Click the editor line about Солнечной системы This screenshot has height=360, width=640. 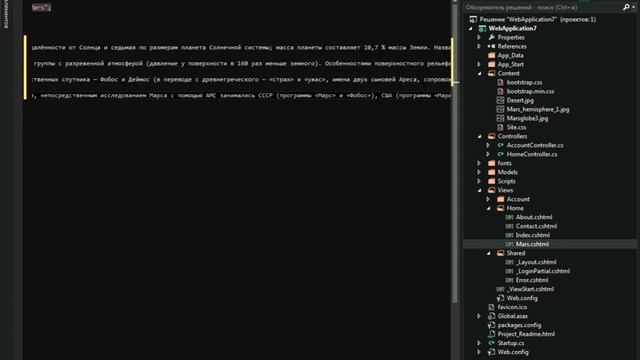pyautogui.click(x=241, y=47)
